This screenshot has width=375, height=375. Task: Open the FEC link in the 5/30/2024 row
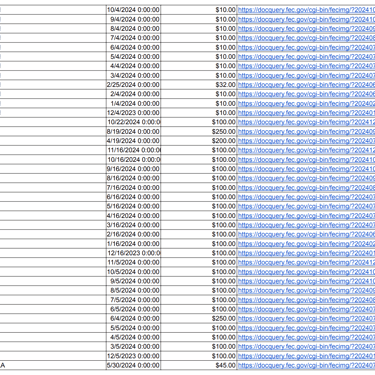tap(306, 365)
